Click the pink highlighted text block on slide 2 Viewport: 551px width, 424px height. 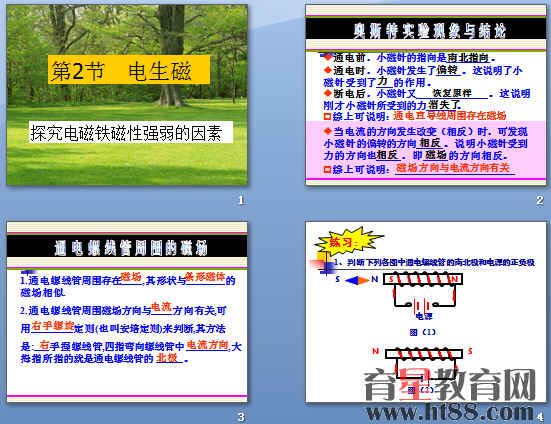click(426, 150)
